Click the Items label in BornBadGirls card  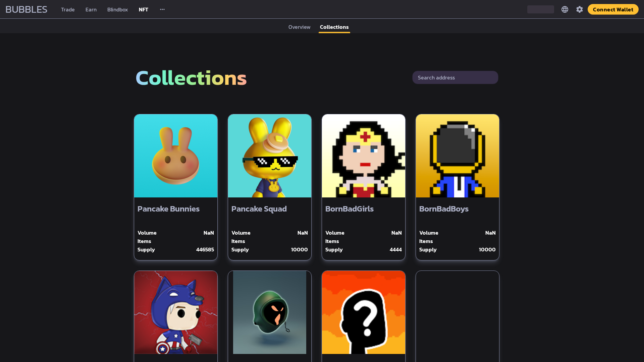point(332,241)
